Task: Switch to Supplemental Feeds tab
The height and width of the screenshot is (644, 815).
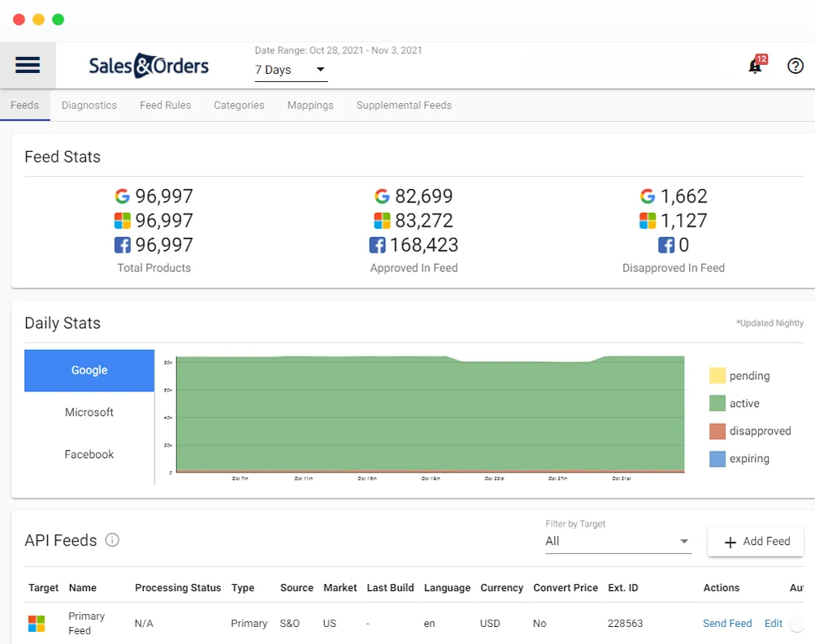Action: point(404,105)
